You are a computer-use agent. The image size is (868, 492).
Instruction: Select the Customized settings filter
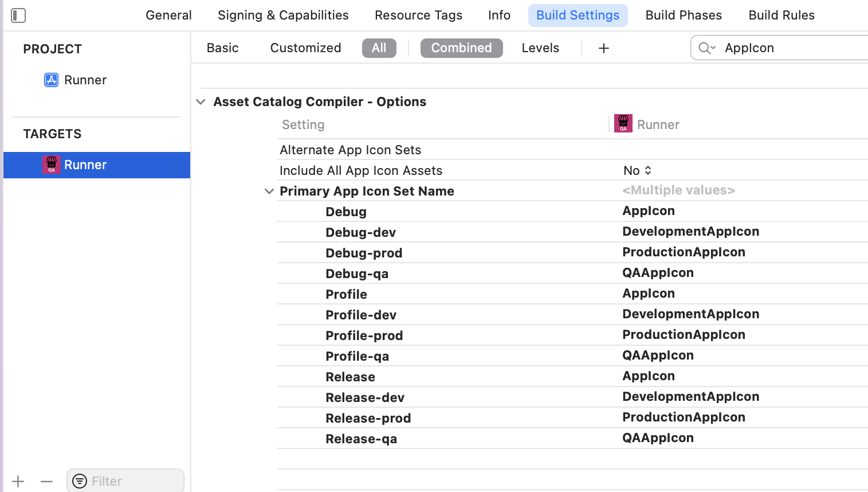click(305, 48)
